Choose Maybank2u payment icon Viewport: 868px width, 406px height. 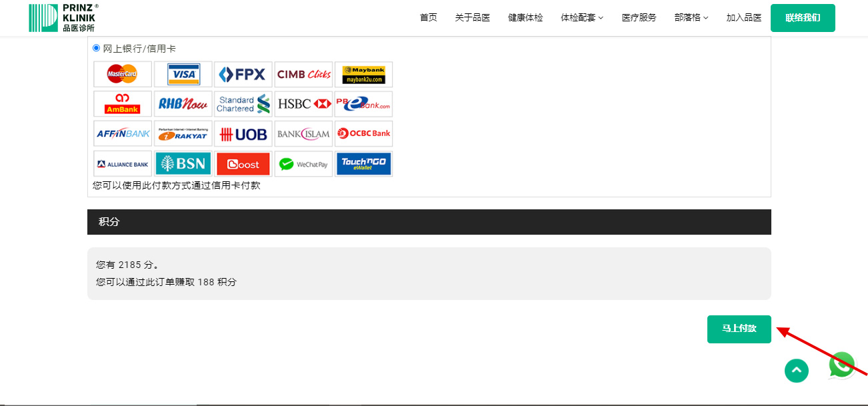tap(363, 74)
